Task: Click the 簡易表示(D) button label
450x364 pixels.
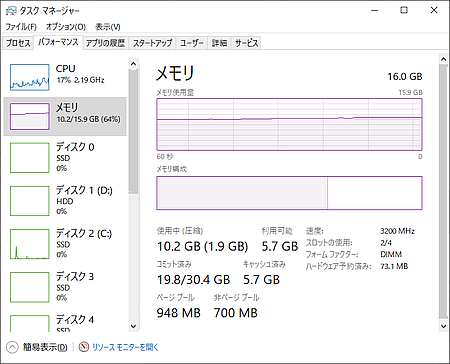Action: [x=45, y=347]
